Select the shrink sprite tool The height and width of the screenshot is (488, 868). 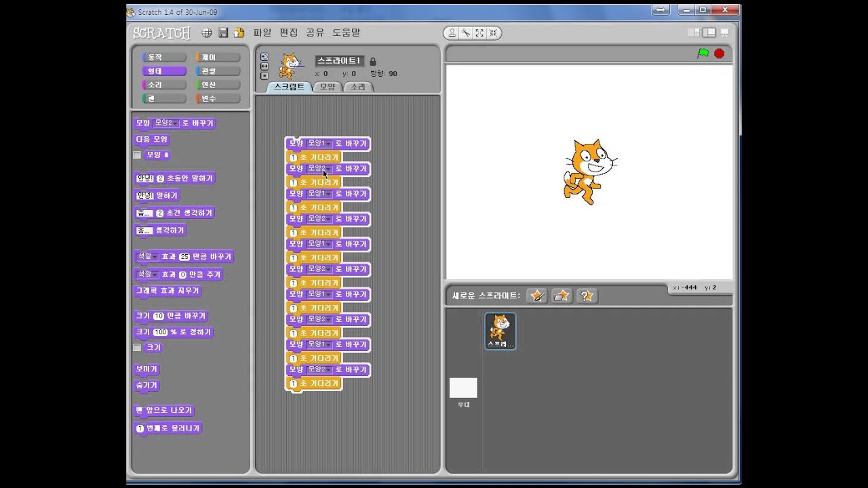click(493, 33)
